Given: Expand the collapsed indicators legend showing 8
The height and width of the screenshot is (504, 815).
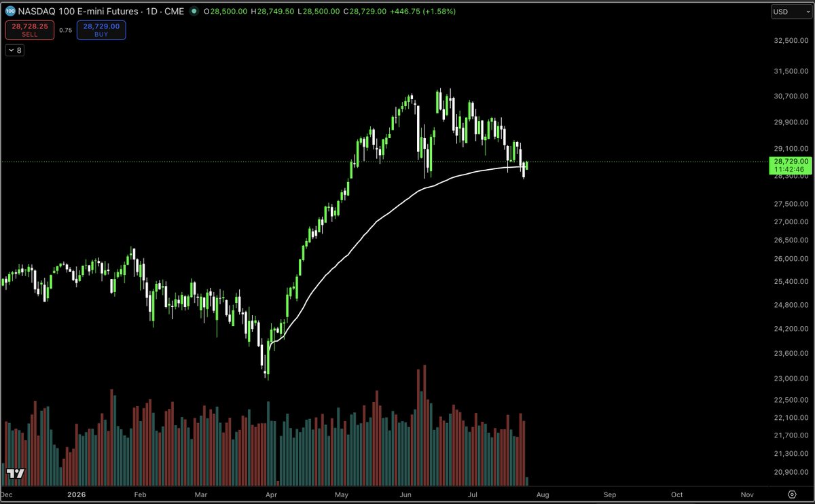Looking at the screenshot, I should coord(14,50).
